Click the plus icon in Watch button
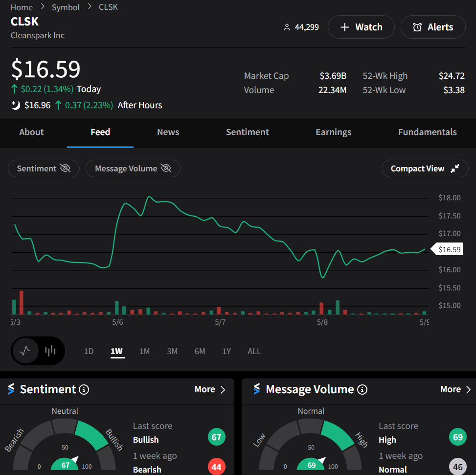Image resolution: width=476 pixels, height=475 pixels. tap(344, 27)
